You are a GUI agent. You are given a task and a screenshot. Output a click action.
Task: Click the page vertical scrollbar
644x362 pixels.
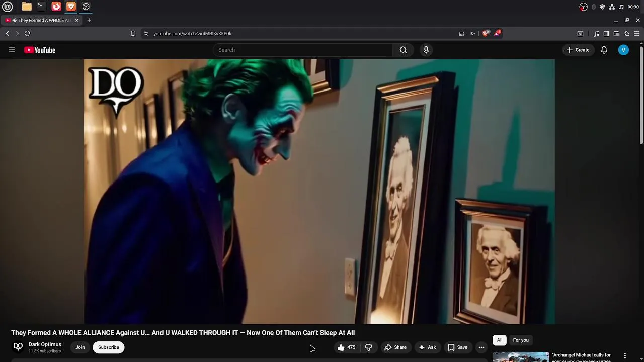coord(641,96)
